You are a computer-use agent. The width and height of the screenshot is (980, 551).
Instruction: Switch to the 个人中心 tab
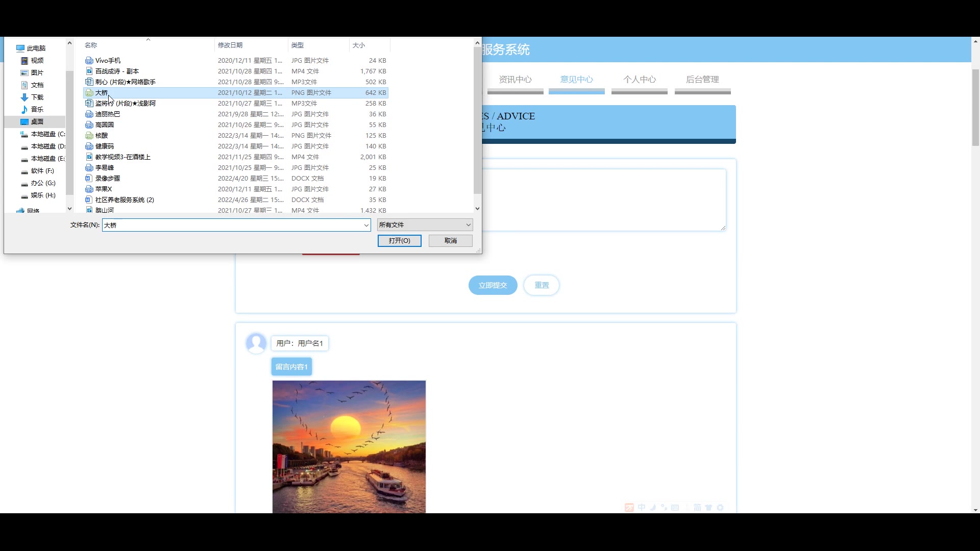coord(639,80)
